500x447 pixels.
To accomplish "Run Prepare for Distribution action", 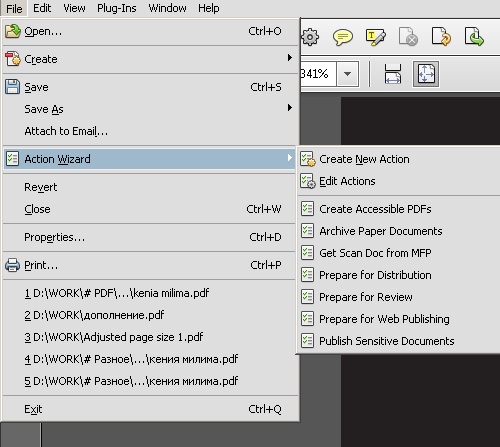I will click(x=399, y=275).
